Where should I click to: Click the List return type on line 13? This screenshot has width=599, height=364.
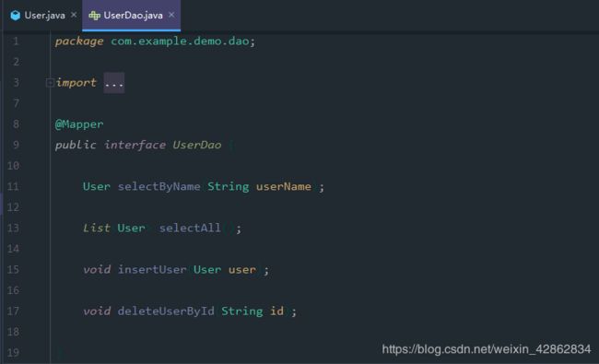coord(97,228)
